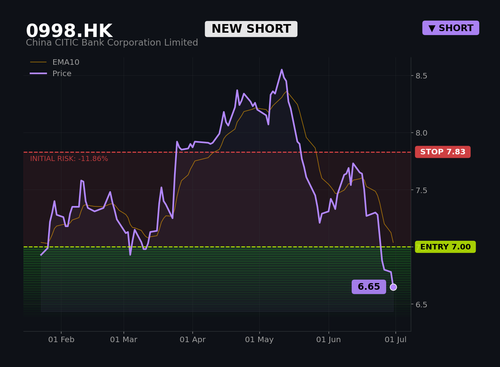Click the Price legend label
500x367 pixels.
click(x=62, y=73)
